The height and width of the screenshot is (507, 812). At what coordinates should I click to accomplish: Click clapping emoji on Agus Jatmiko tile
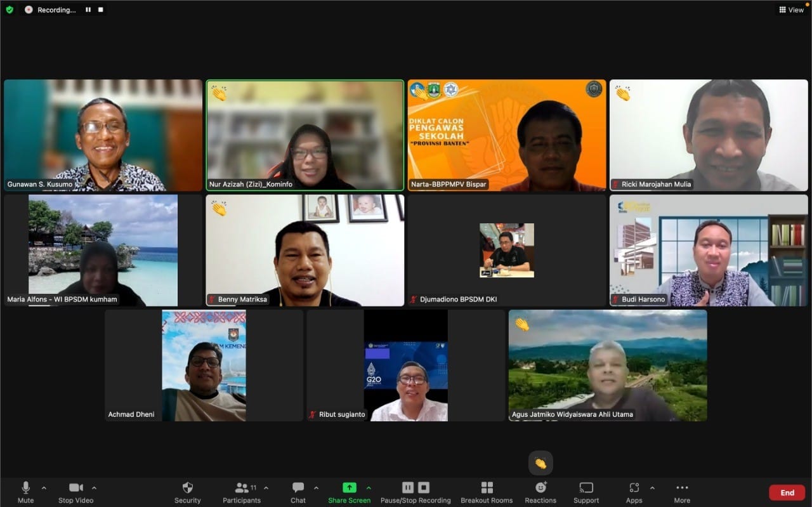[x=521, y=324]
